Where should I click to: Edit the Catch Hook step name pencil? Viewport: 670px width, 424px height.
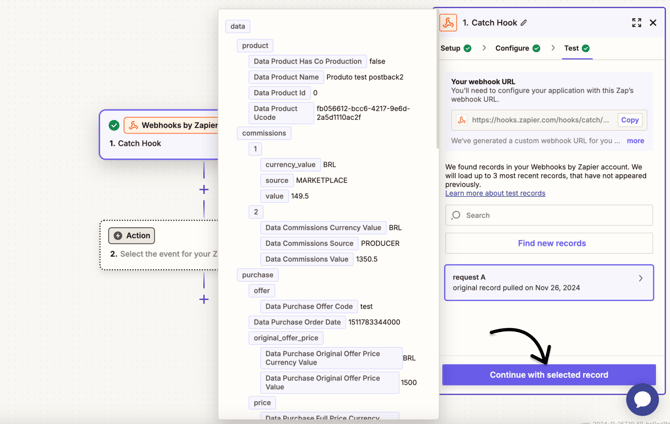pos(524,23)
